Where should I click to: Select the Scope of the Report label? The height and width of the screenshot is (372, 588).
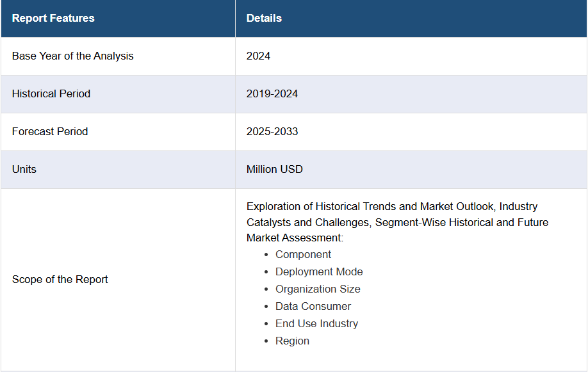click(x=60, y=279)
